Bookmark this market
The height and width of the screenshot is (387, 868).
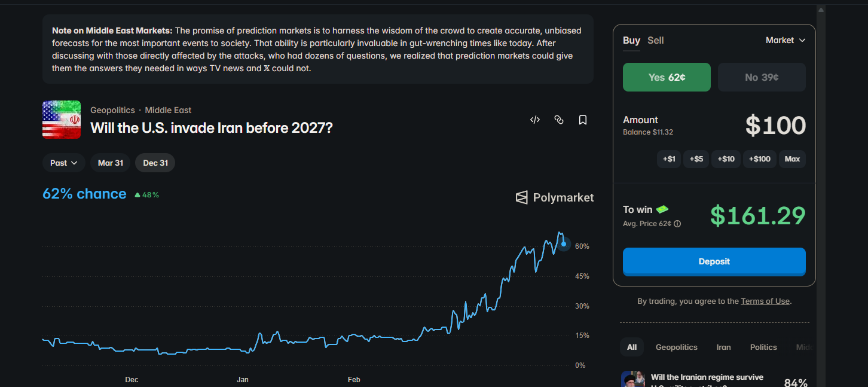coord(583,120)
